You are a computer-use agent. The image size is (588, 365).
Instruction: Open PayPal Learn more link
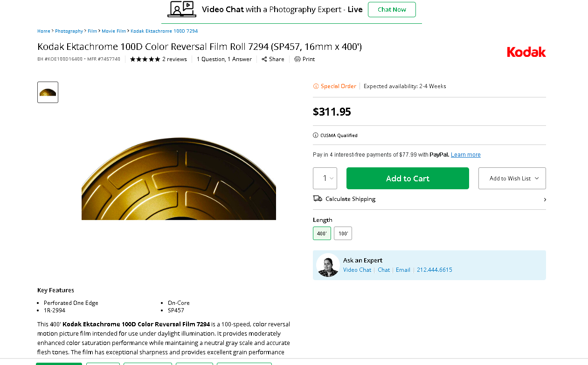465,155
